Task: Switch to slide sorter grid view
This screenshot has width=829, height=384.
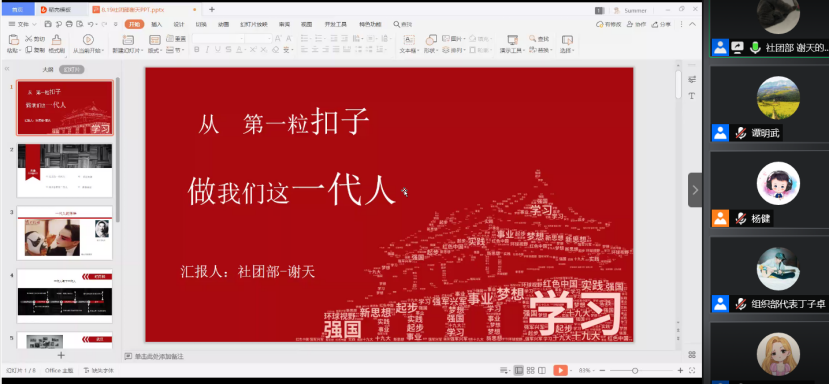Action: 531,371
